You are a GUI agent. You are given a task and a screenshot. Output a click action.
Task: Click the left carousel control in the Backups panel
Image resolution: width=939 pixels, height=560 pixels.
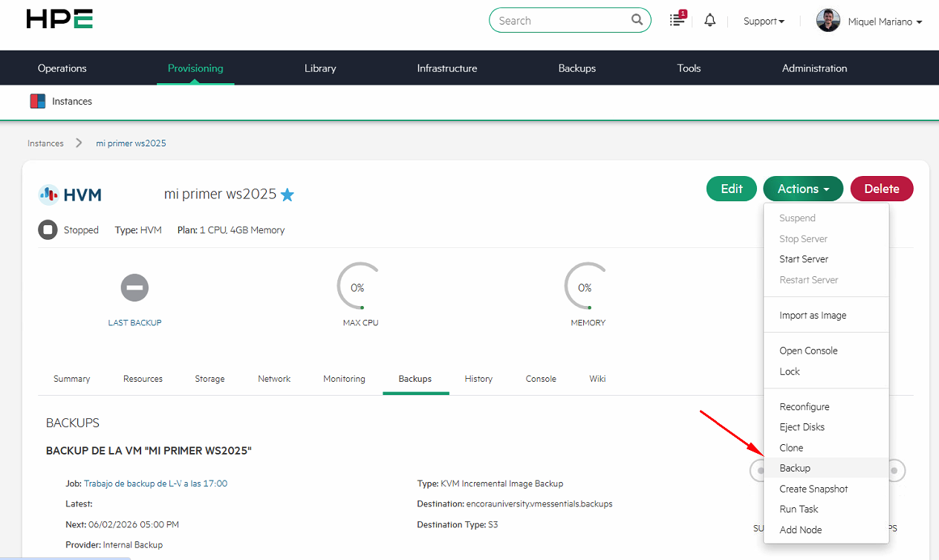(759, 470)
